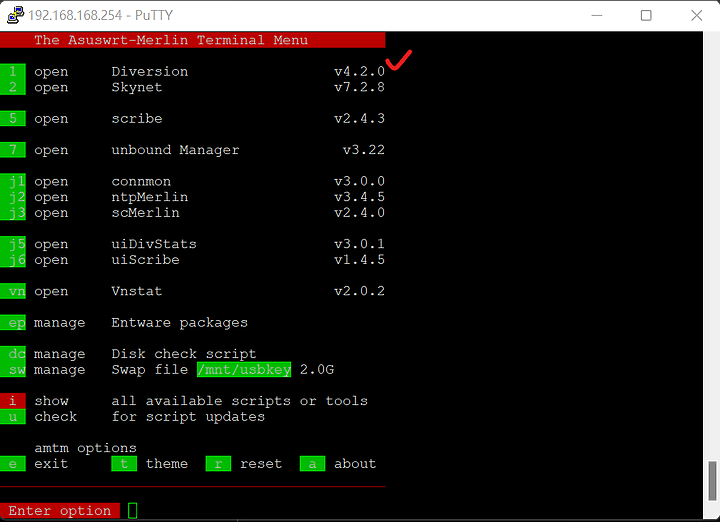The image size is (720, 522).
Task: Click the 'j5' uiDivStats option key
Action: pos(13,244)
